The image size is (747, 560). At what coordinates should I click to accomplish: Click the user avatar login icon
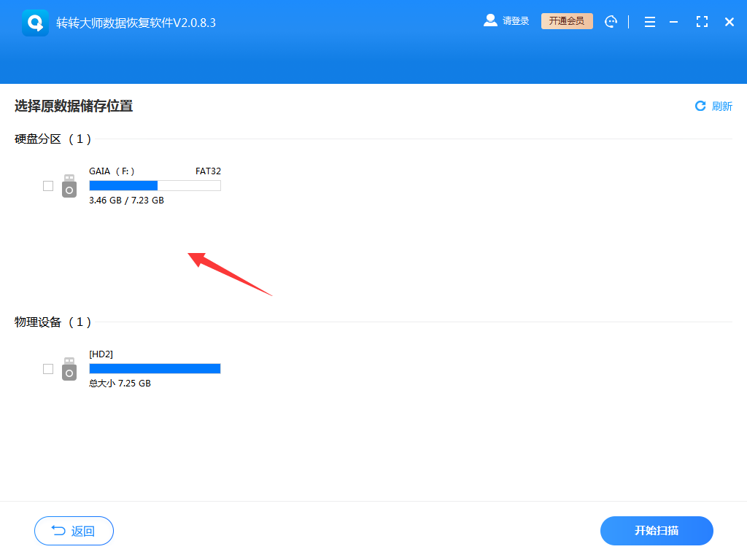(x=490, y=20)
